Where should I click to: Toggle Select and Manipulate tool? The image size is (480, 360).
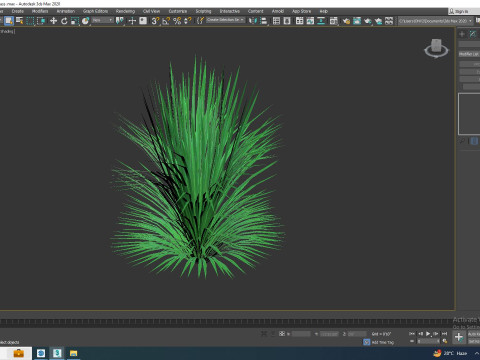point(132,21)
